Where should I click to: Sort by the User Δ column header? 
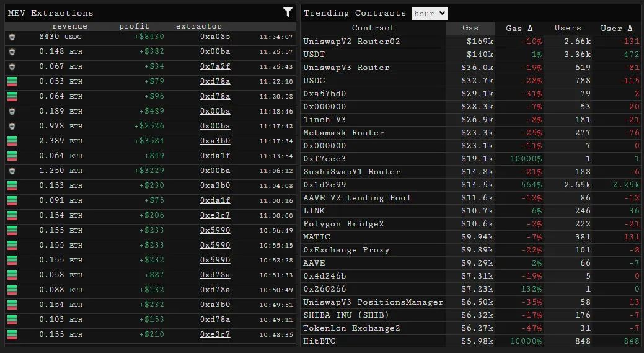pyautogui.click(x=616, y=28)
